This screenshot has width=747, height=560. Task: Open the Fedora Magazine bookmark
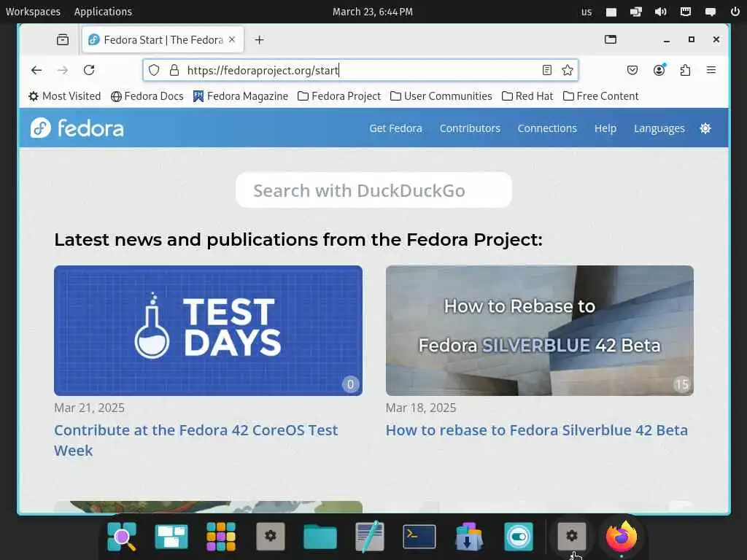[x=241, y=96]
